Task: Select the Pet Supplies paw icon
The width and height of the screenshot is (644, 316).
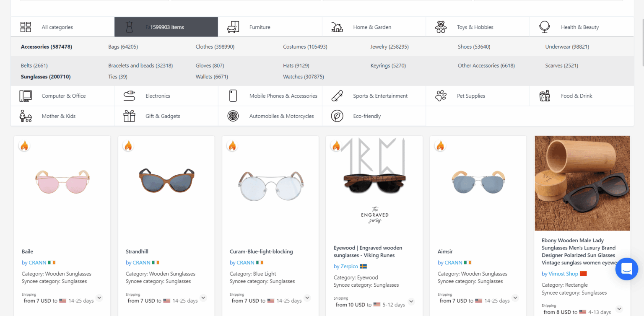Action: click(x=441, y=96)
